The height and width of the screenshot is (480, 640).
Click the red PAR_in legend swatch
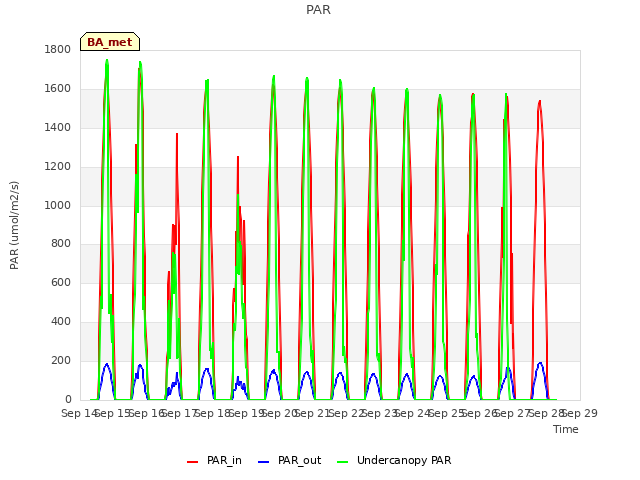coord(192,462)
